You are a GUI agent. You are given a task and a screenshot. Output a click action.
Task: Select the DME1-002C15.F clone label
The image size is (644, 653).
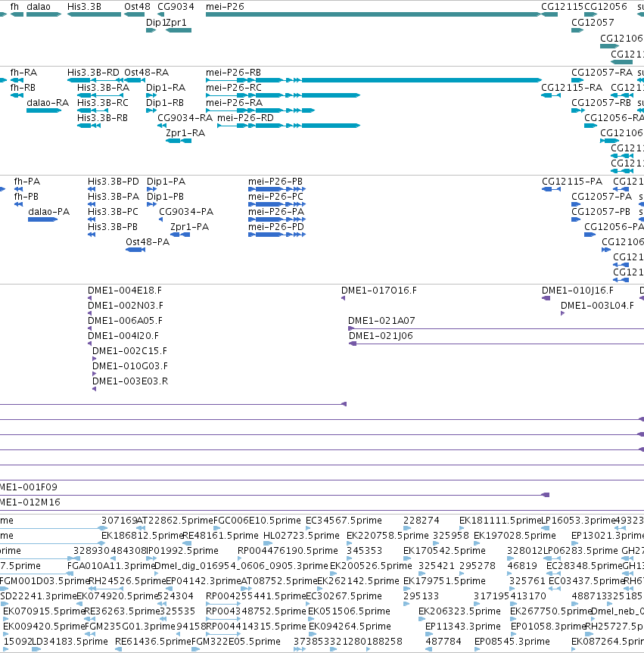tap(129, 351)
